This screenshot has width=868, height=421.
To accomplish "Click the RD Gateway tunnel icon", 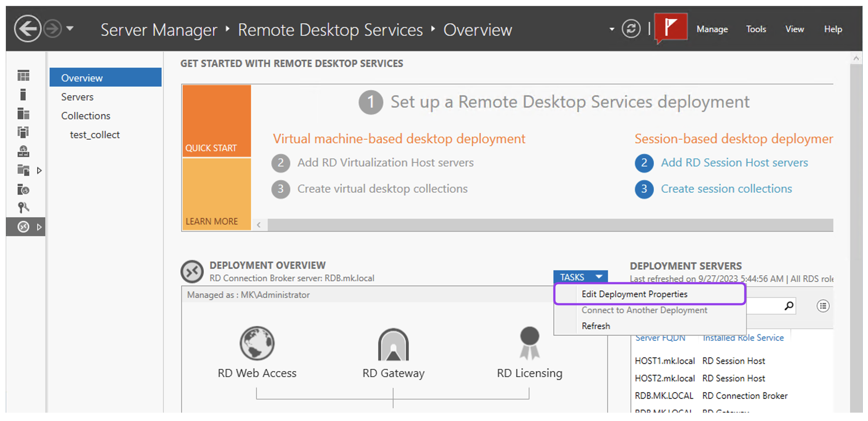I will (393, 344).
